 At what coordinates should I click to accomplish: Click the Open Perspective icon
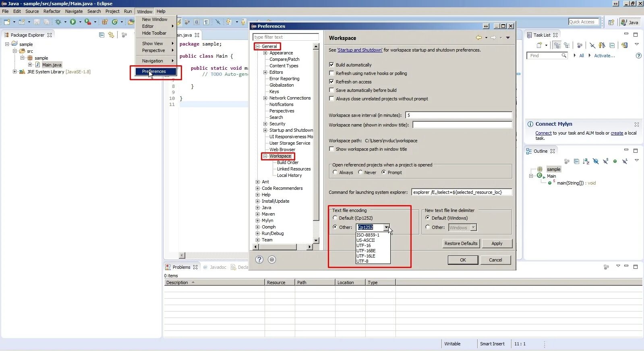tap(611, 22)
